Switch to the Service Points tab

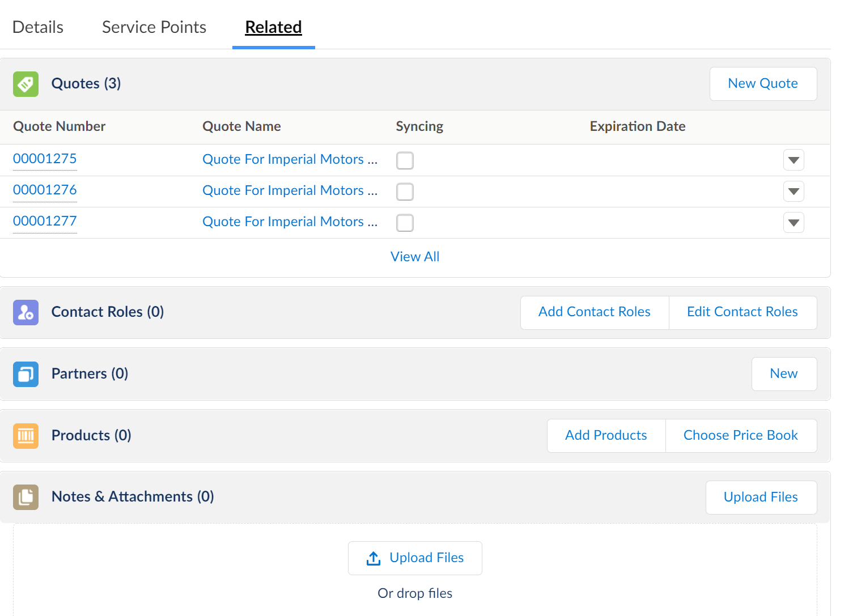click(x=154, y=27)
